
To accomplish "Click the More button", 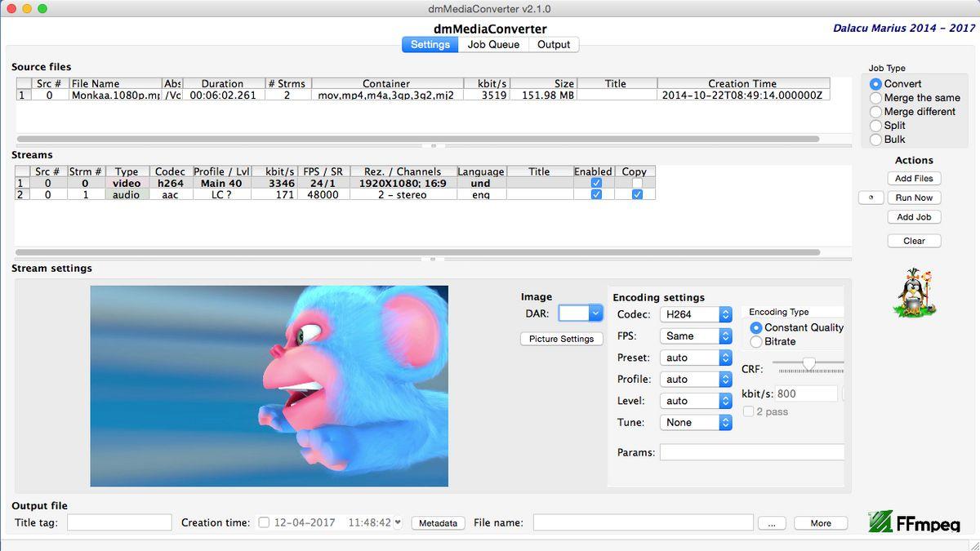I will 821,523.
